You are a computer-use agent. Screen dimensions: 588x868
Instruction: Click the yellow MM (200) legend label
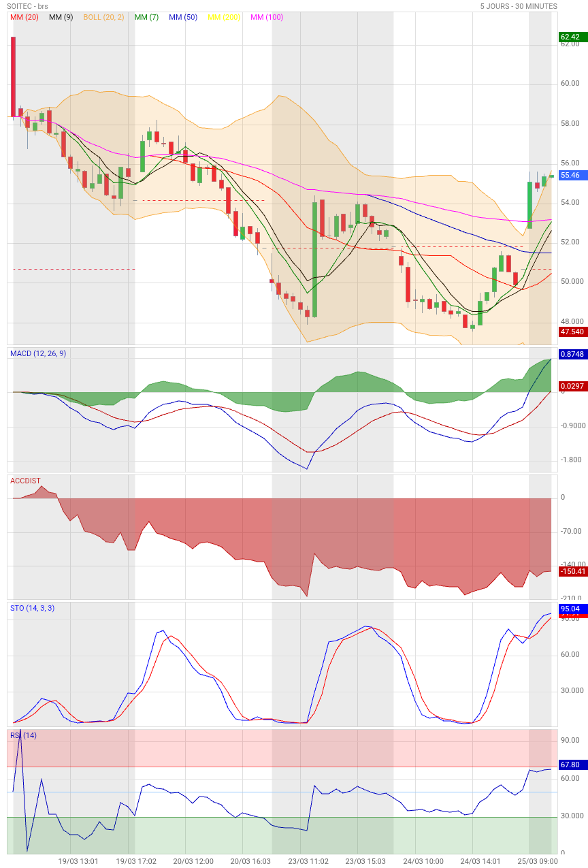[x=224, y=17]
